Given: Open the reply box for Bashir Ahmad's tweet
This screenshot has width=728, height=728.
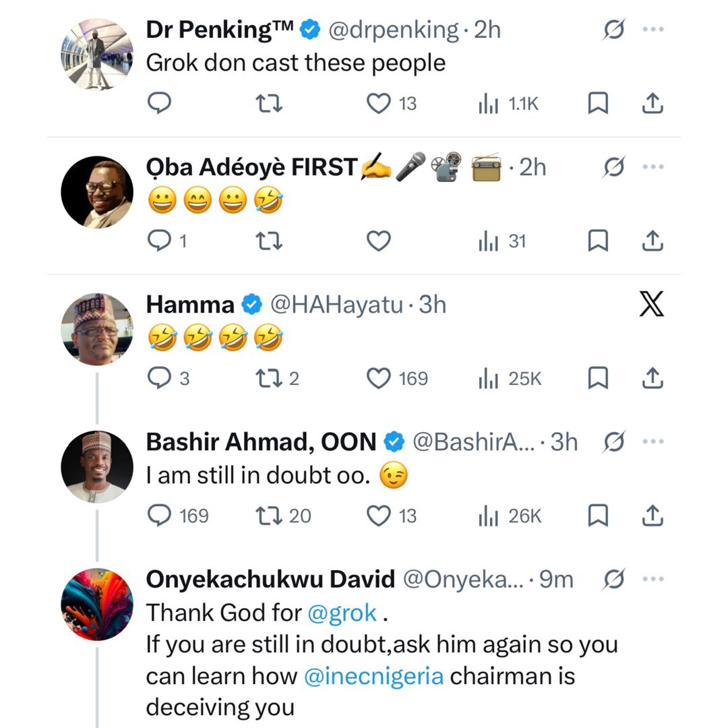Looking at the screenshot, I should point(161,516).
